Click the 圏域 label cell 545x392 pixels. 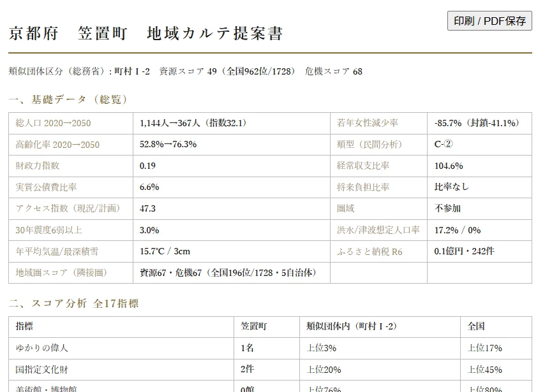pos(378,208)
